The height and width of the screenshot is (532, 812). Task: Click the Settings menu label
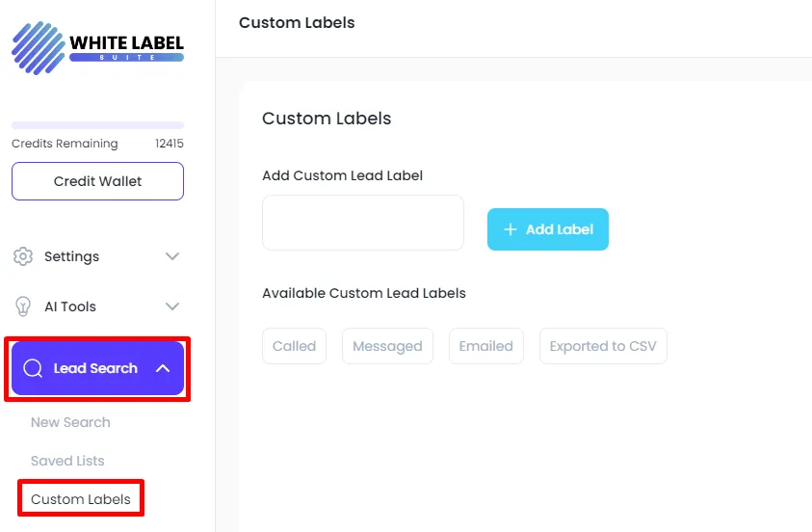71,256
